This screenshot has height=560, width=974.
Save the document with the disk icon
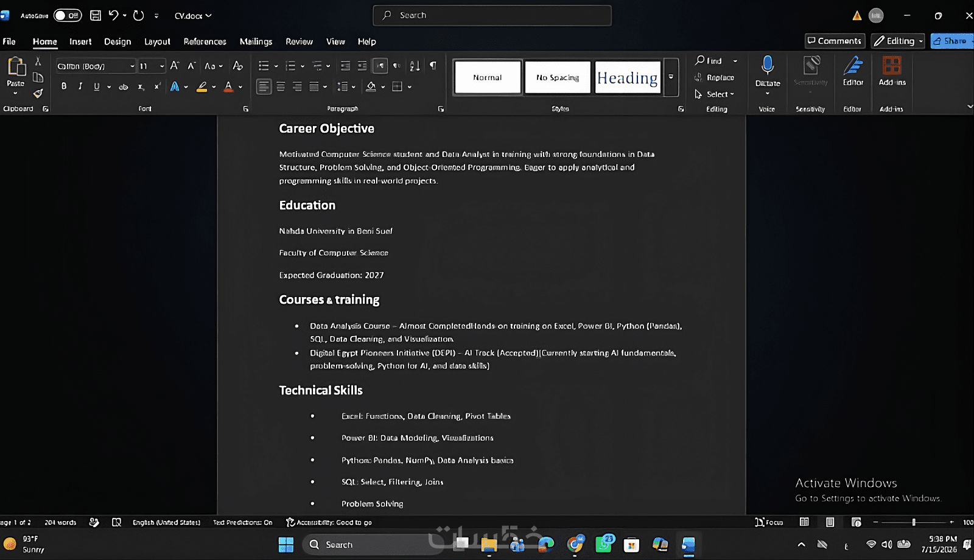(x=96, y=15)
